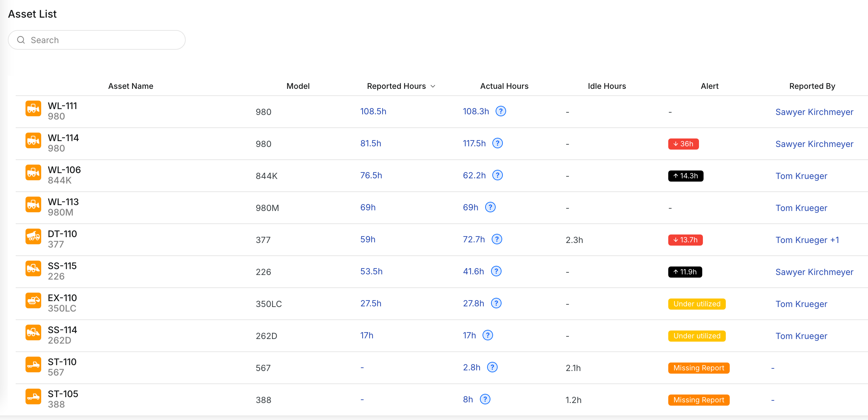Click the question mark beside 62.2h

coord(497,175)
